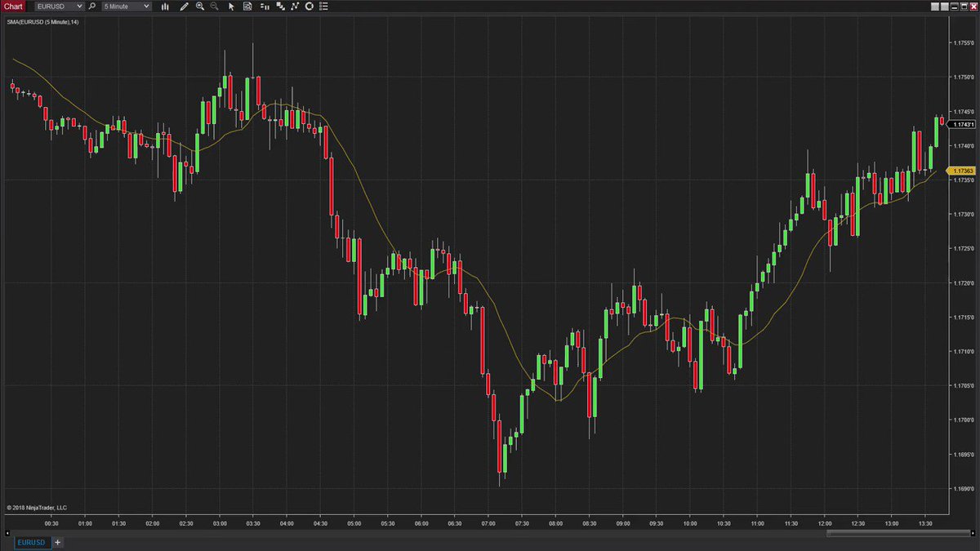This screenshot has height=551, width=980.
Task: Minimize the chart window
Action: tap(954, 7)
